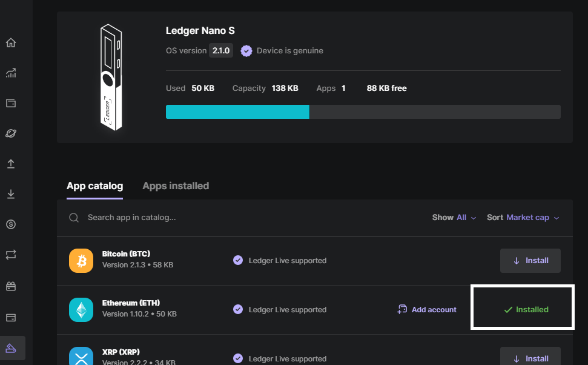588x365 pixels.
Task: Open the accounts wallet sidebar icon
Action: 11,103
